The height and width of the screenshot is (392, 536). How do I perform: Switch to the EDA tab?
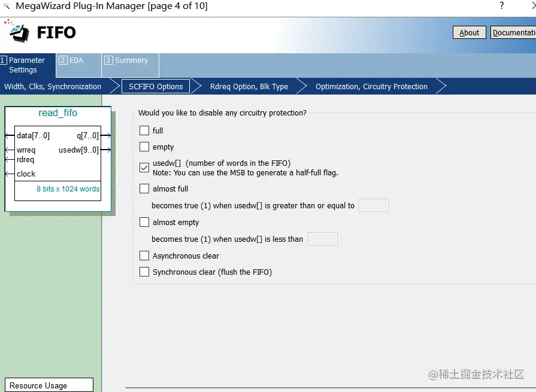coord(78,65)
